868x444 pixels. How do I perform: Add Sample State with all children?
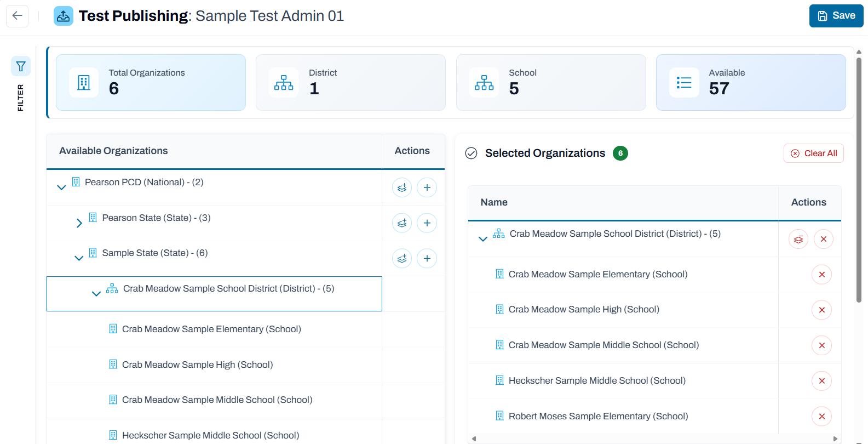tap(402, 258)
